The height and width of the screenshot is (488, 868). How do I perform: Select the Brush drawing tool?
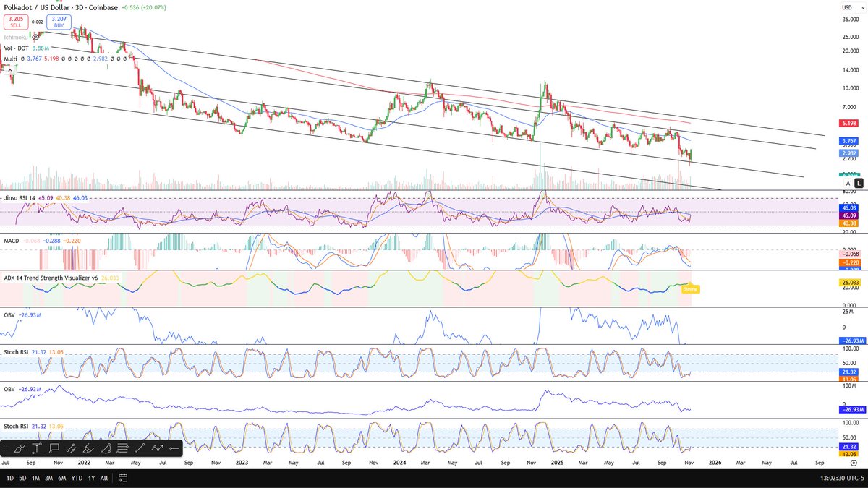pyautogui.click(x=18, y=448)
